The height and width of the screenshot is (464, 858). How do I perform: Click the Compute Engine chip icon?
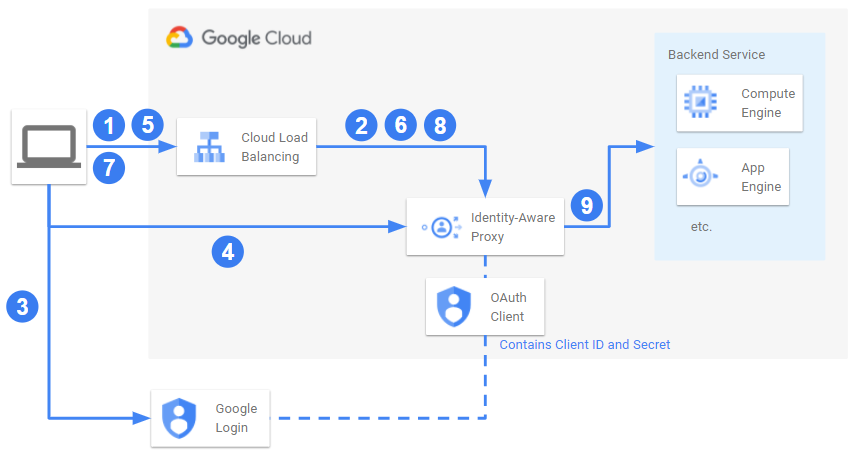point(700,102)
